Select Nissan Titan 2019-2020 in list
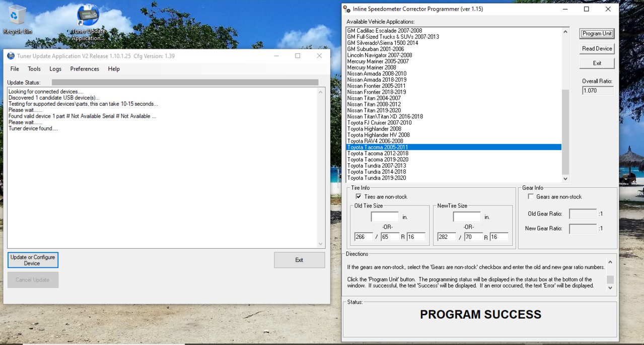 click(454, 110)
